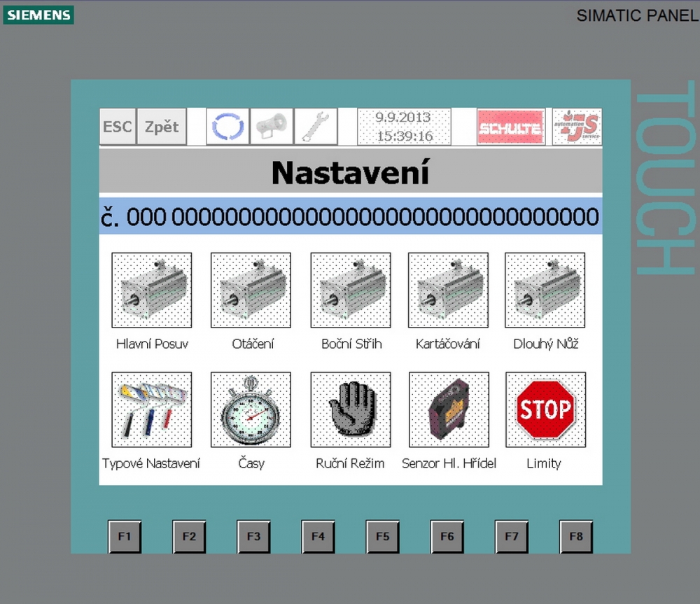Click the date and time display

click(404, 127)
